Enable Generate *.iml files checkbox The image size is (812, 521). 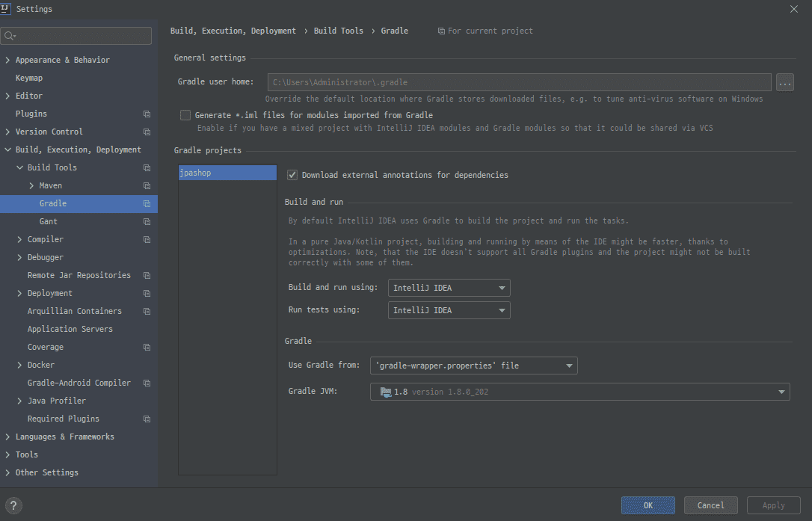click(185, 115)
